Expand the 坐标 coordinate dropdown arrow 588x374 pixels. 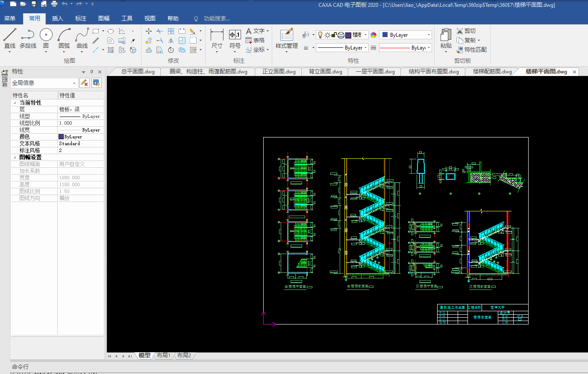[268, 50]
